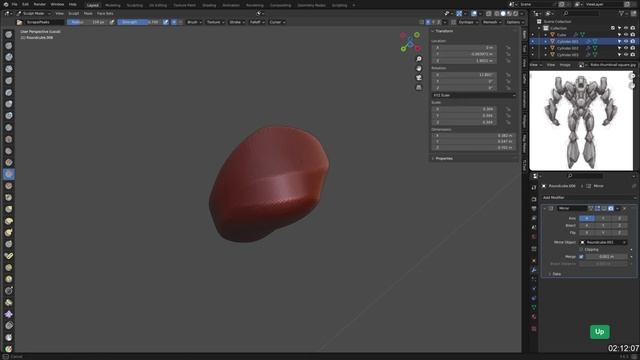Select the Cloth brush
The width and height of the screenshot is (640, 360).
tap(9, 314)
